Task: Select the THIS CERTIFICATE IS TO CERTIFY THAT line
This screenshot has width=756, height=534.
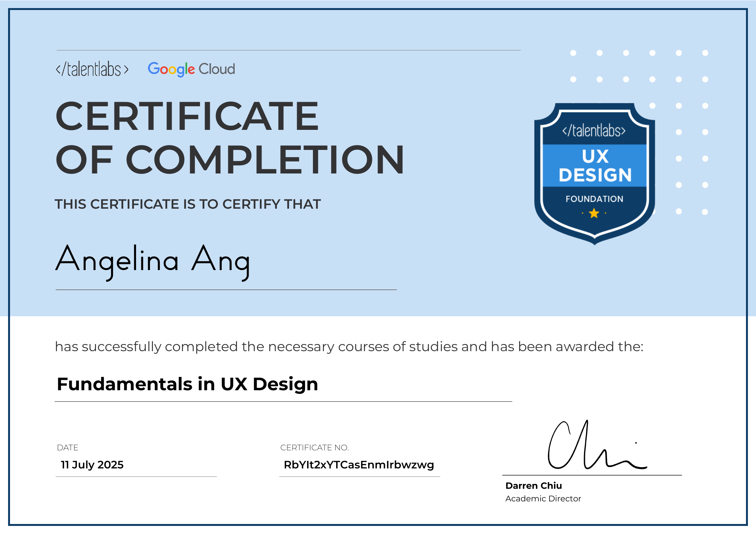Action: coord(188,204)
